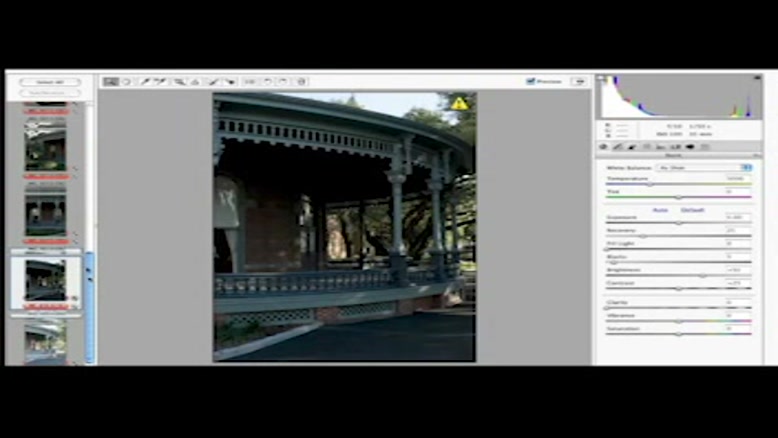Click the Temperature slider handle

coord(650,184)
